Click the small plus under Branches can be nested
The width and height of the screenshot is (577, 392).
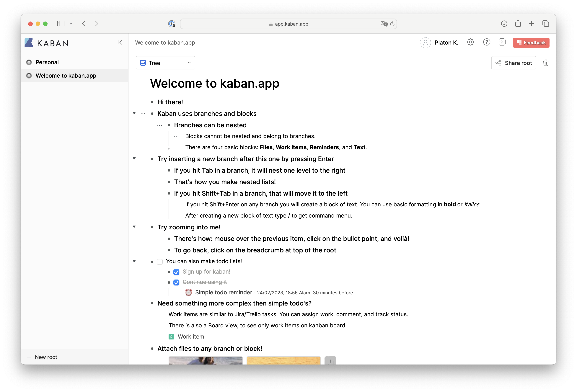click(169, 149)
